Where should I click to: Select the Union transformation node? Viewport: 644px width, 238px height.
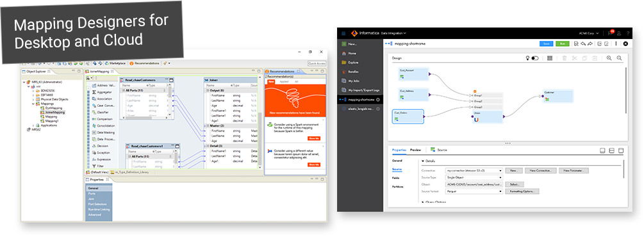(488, 117)
